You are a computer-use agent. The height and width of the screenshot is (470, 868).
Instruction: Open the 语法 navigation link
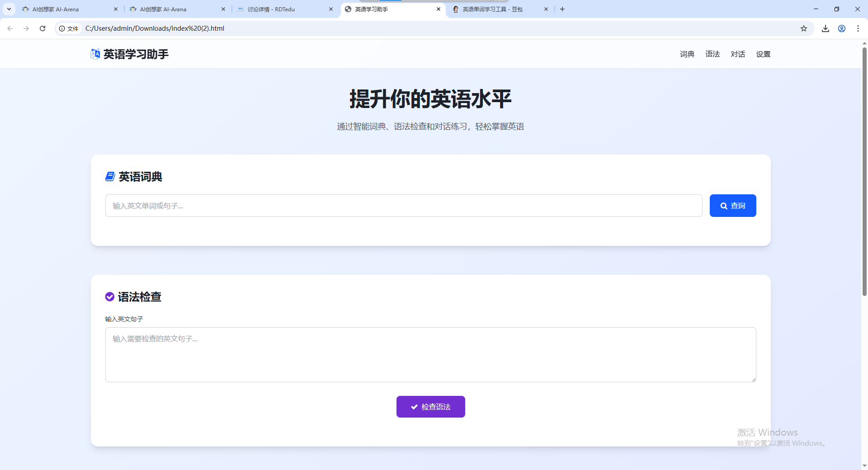[x=712, y=54]
